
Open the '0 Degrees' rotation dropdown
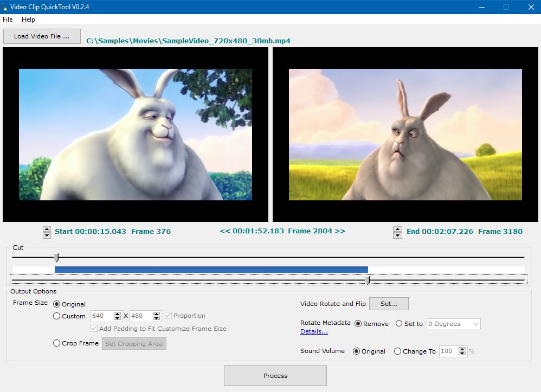coord(453,324)
